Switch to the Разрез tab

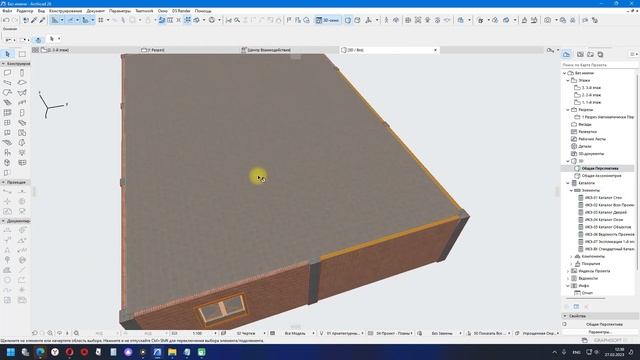tap(153, 50)
